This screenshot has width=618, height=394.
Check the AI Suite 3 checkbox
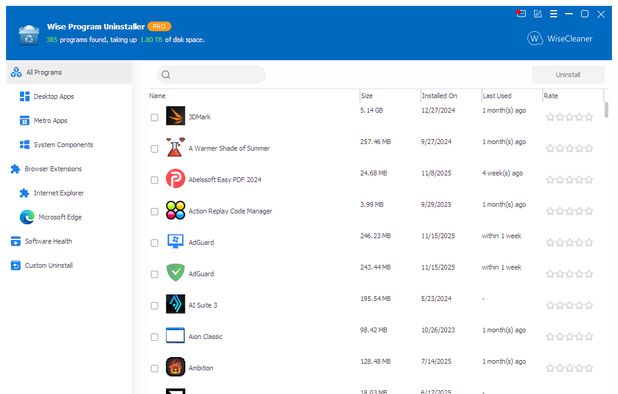pos(154,306)
